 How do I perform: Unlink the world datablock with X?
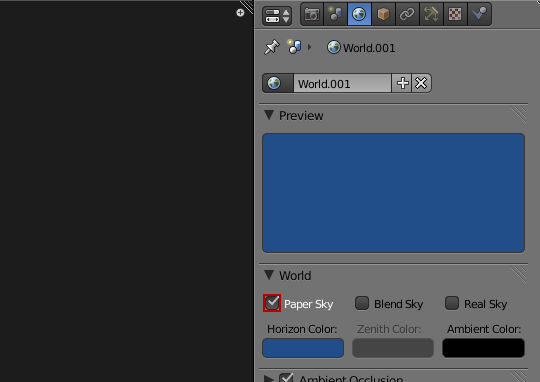[x=421, y=83]
